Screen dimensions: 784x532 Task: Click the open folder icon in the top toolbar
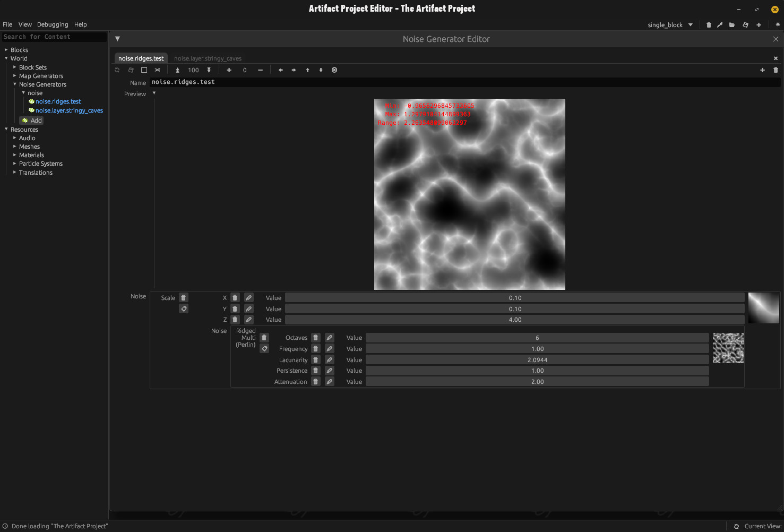point(732,25)
